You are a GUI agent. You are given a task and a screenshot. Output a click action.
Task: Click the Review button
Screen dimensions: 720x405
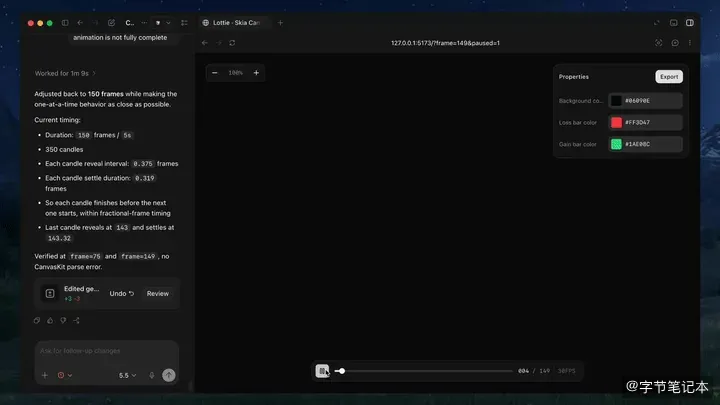click(x=158, y=293)
